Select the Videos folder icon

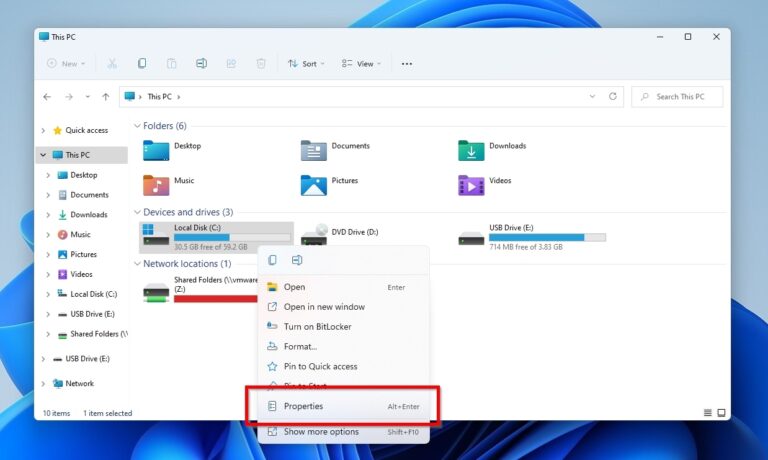[471, 185]
